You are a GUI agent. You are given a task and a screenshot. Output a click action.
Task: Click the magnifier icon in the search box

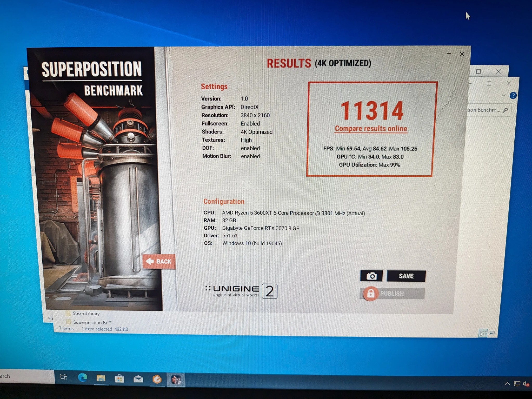[505, 110]
